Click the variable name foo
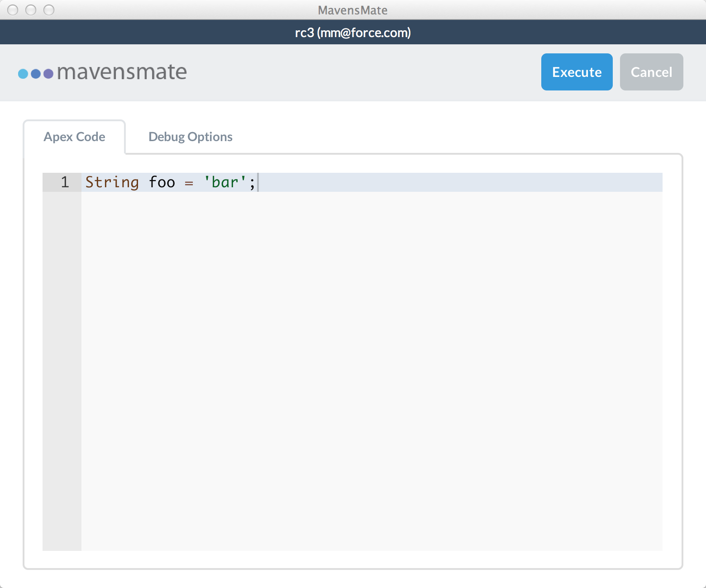 coord(162,182)
